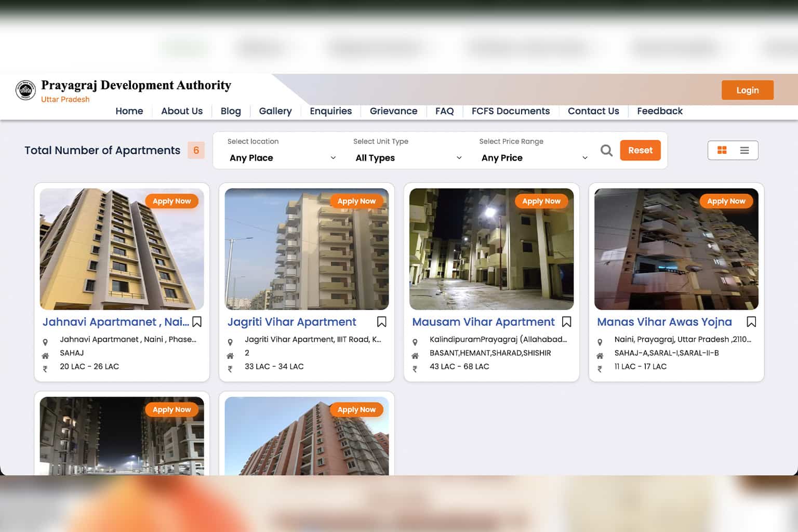The image size is (798, 532).
Task: Open the Select Price Range dropdown
Action: coord(535,158)
